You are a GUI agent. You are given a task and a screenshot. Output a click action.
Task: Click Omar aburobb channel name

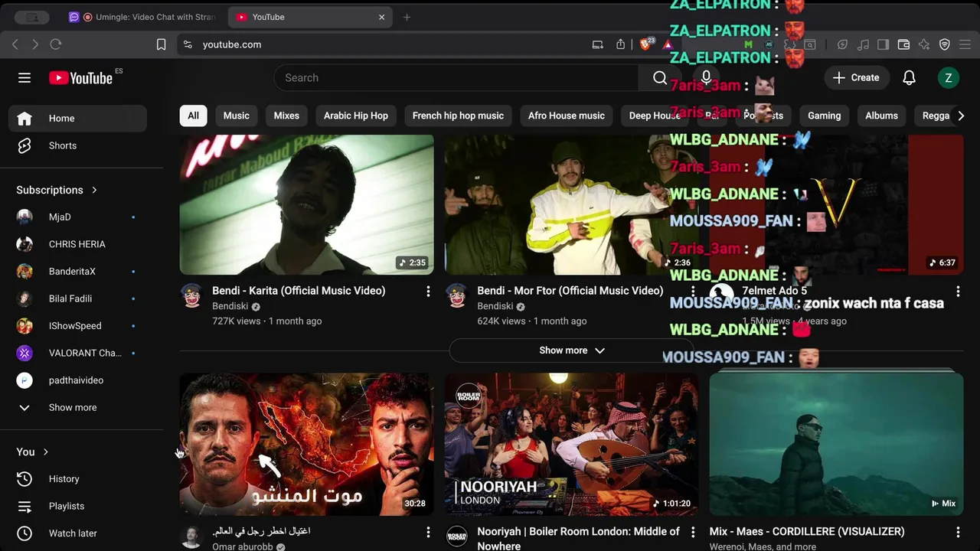click(243, 546)
